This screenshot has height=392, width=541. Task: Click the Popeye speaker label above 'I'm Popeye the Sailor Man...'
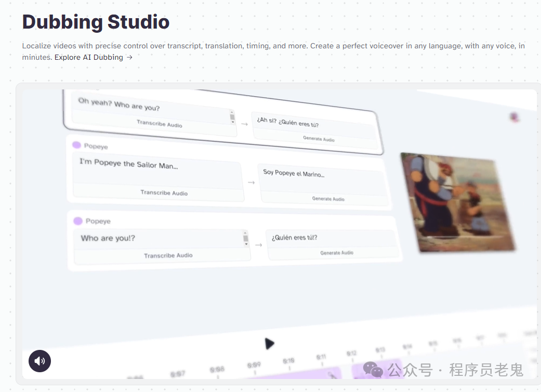[96, 146]
